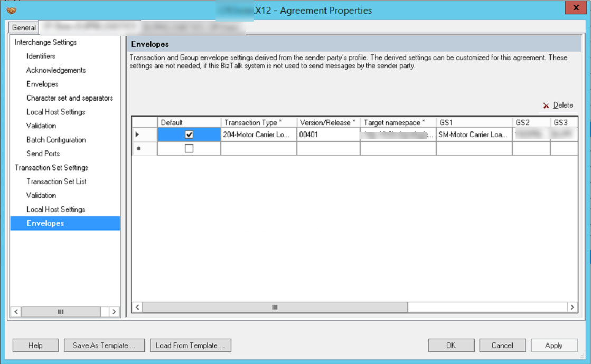Select highlighted Envelopes under Transaction Set Settings
The width and height of the screenshot is (591, 364).
coord(65,223)
